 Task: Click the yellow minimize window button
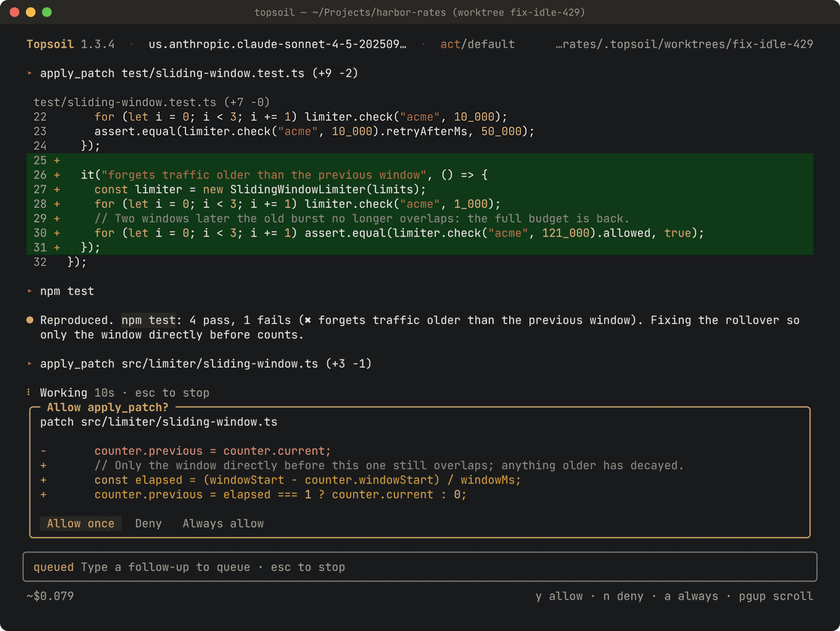click(x=31, y=13)
